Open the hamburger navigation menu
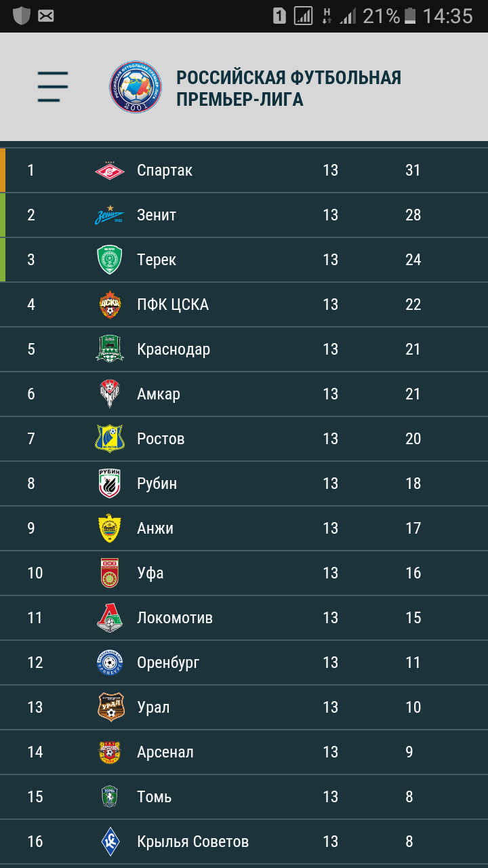 (x=53, y=87)
